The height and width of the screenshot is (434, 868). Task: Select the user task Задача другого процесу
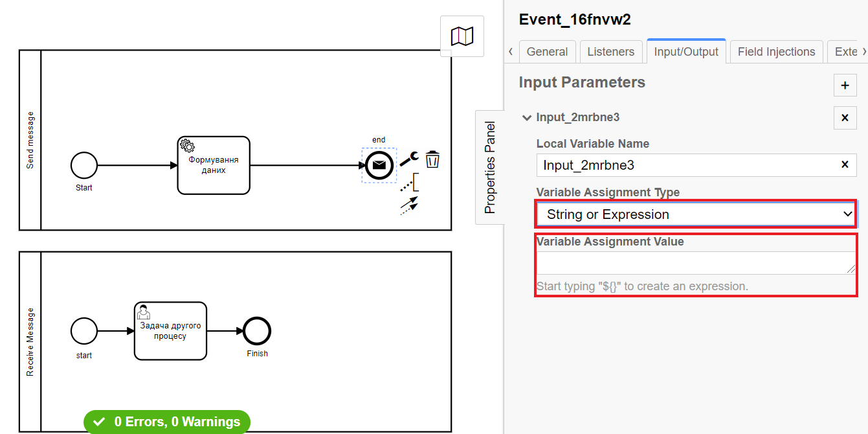[170, 330]
